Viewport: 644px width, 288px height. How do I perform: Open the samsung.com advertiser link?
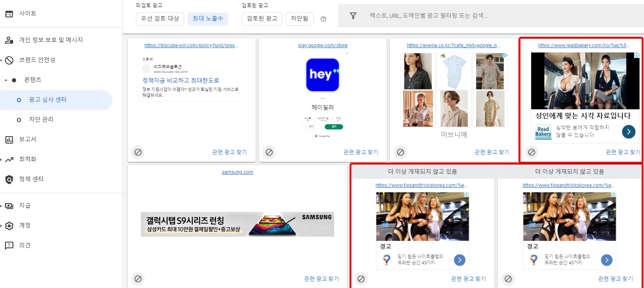237,172
